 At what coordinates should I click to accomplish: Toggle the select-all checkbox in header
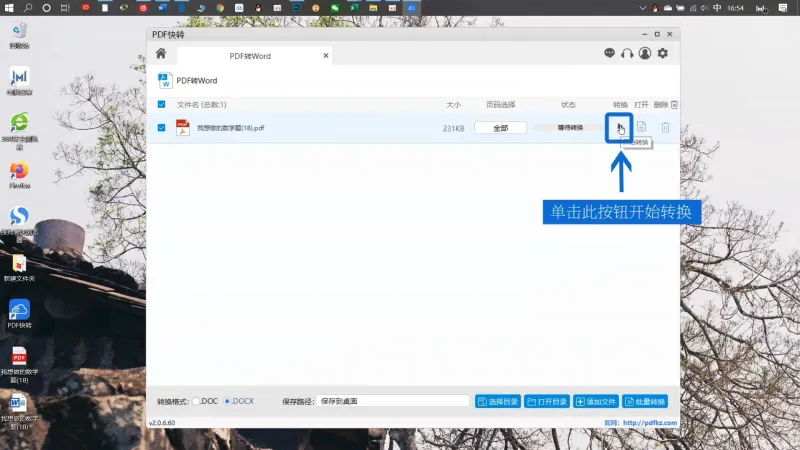(161, 105)
